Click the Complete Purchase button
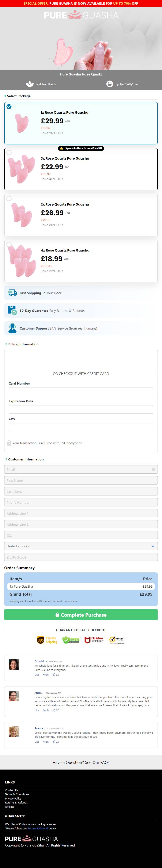The height and width of the screenshot is (868, 162). click(81, 615)
